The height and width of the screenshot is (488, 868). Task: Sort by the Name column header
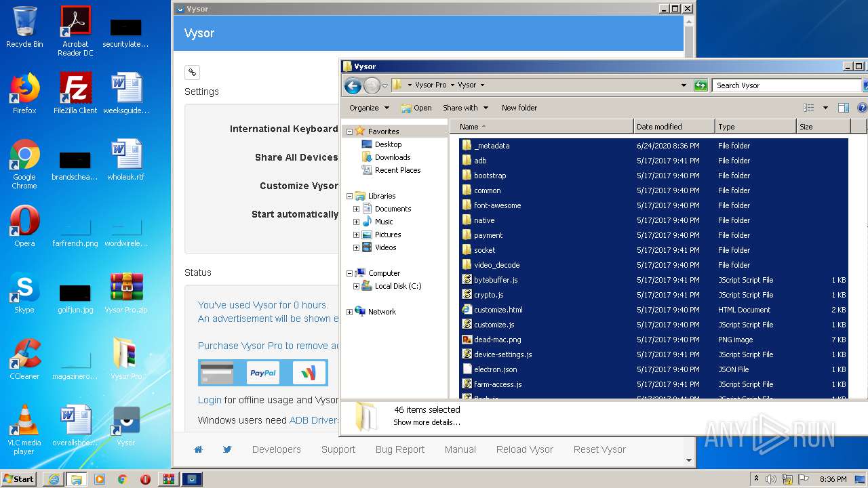coord(542,127)
